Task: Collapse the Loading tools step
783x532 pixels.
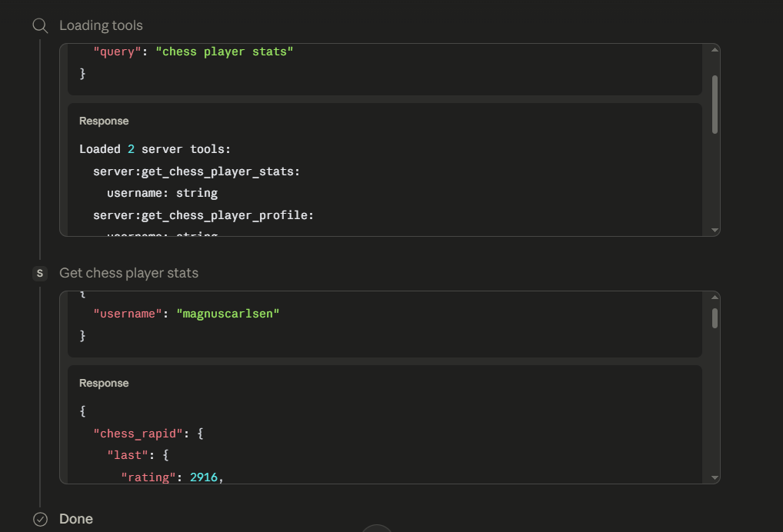Action: coord(101,25)
